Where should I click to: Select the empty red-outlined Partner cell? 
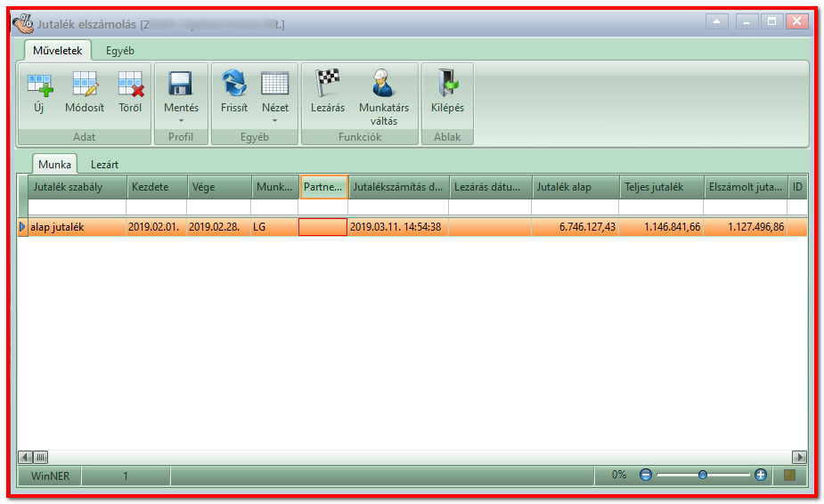pyautogui.click(x=322, y=227)
